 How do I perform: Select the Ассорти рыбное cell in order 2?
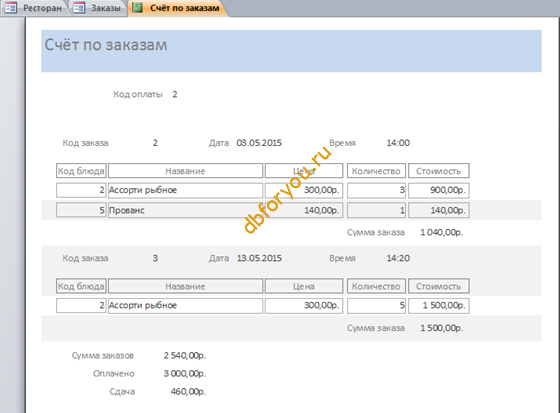pos(185,190)
